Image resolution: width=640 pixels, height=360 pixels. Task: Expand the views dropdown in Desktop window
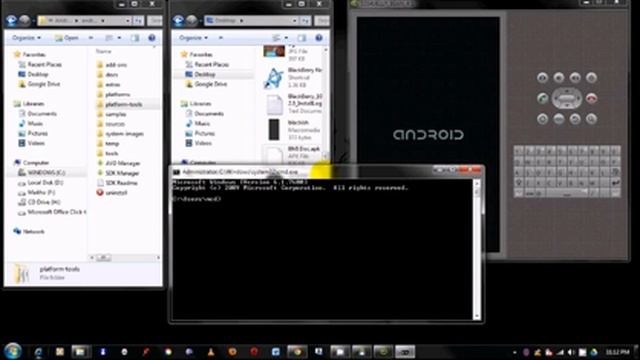286,38
